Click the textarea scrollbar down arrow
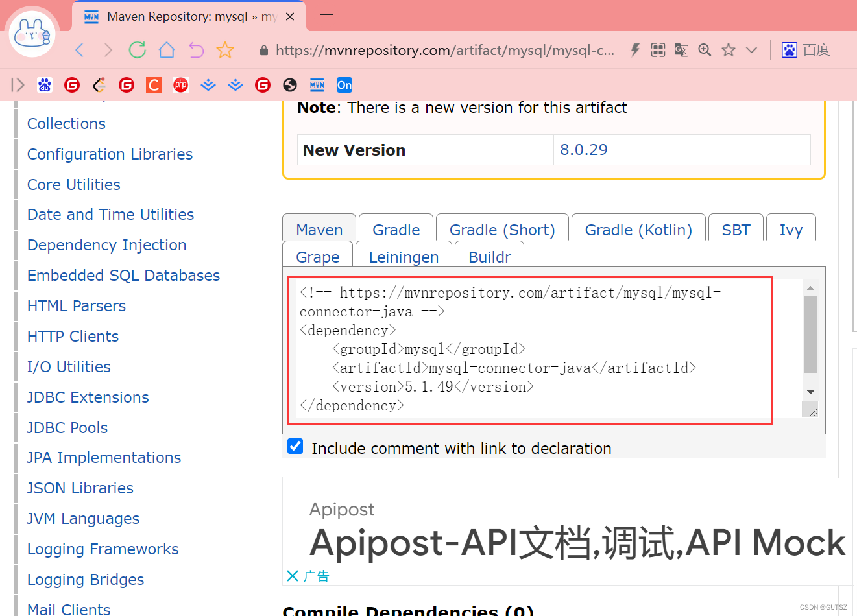 [810, 392]
